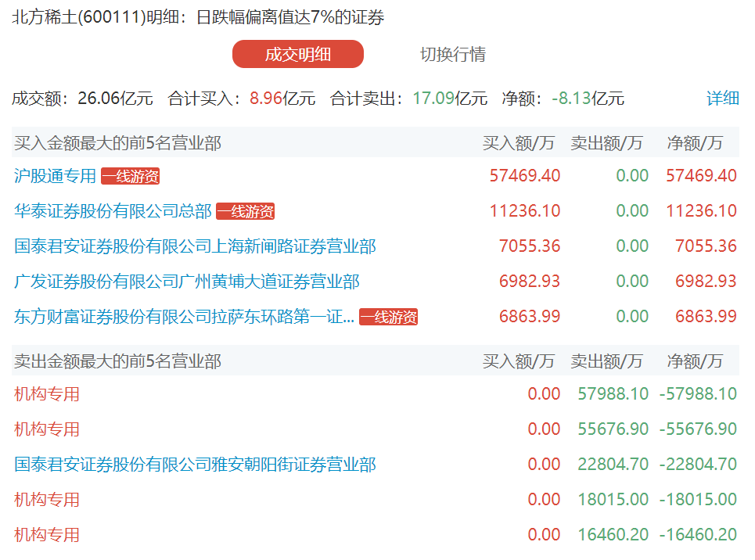Viewport: 755px width, 560px height.
Task: Click 机构专用 row selling 55676.90
Action: click(47, 429)
